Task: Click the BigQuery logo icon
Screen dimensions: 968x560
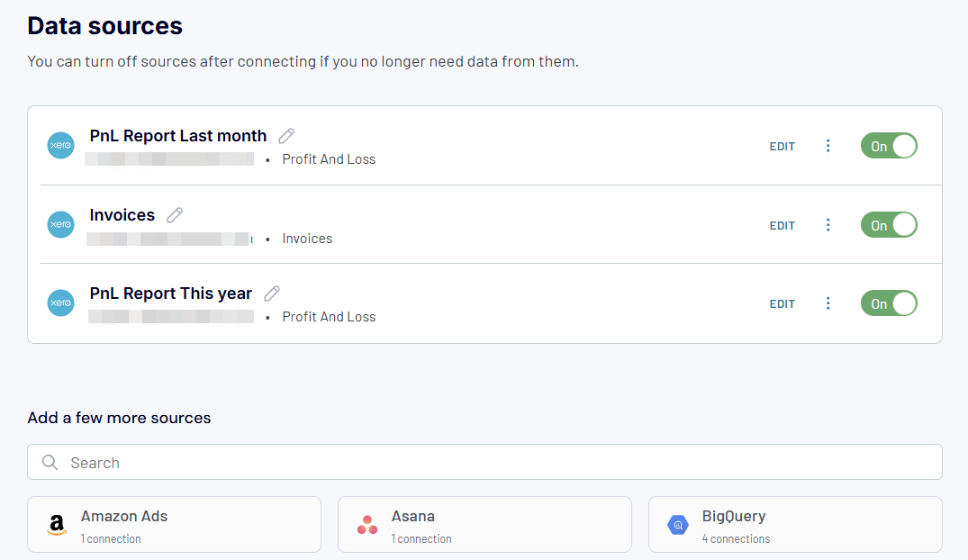Action: click(x=678, y=525)
